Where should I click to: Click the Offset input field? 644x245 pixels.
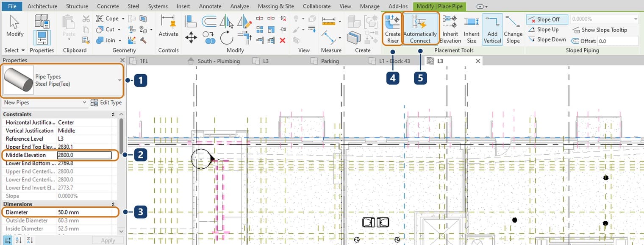(x=617, y=41)
